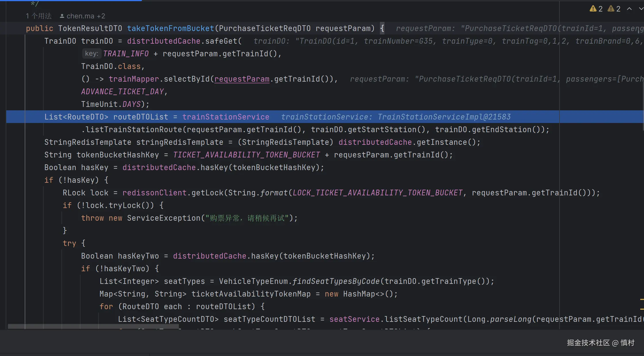Click the 'key:' parameter hint label
The image size is (644, 356).
click(x=92, y=53)
